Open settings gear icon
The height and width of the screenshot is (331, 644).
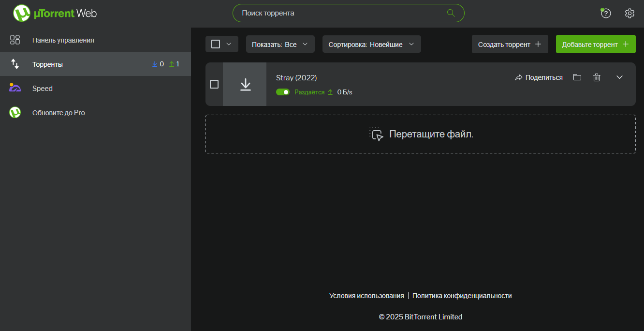pos(629,13)
